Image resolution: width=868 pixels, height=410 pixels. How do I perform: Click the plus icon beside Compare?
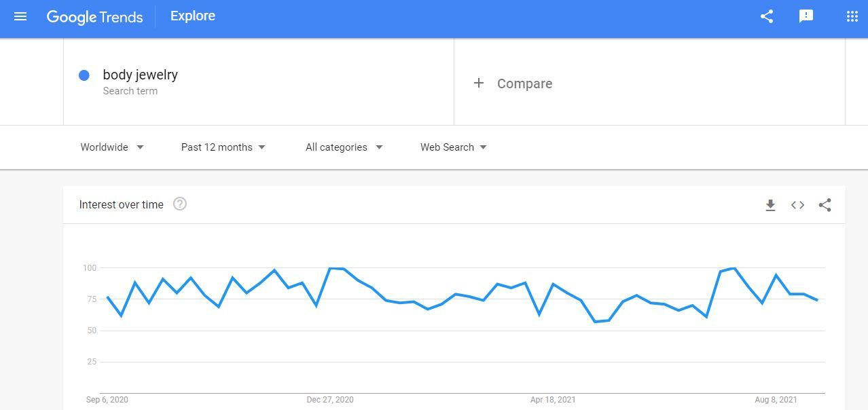pyautogui.click(x=479, y=83)
